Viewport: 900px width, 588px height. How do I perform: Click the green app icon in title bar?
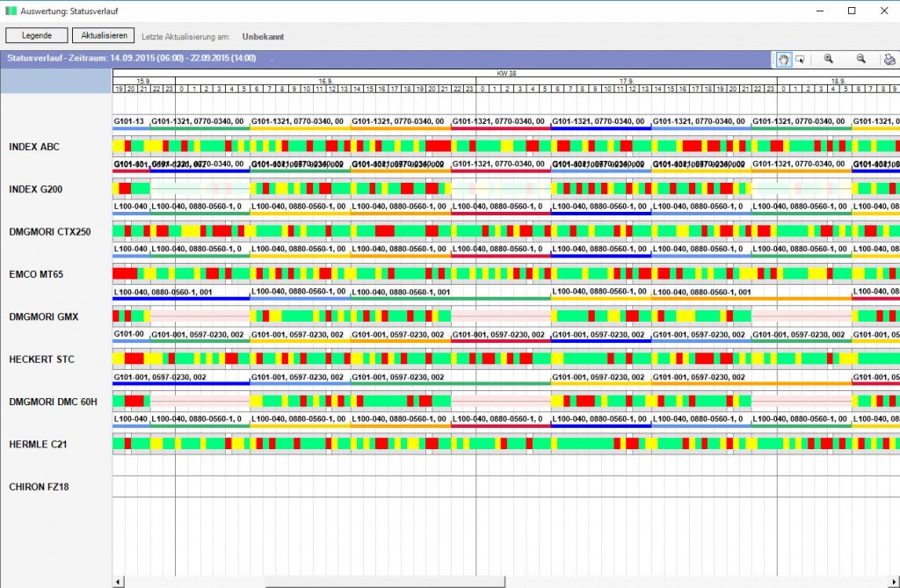11,11
